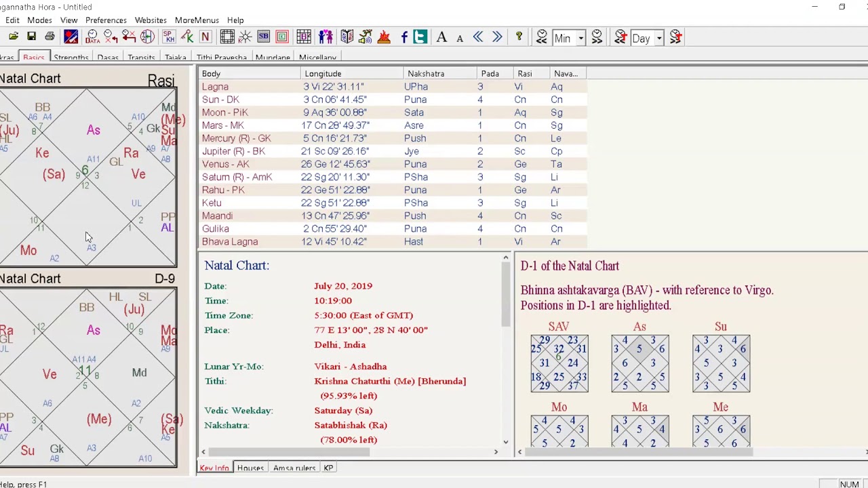Sort by the Longitude column header
This screenshot has height=488, width=868.
(x=352, y=73)
